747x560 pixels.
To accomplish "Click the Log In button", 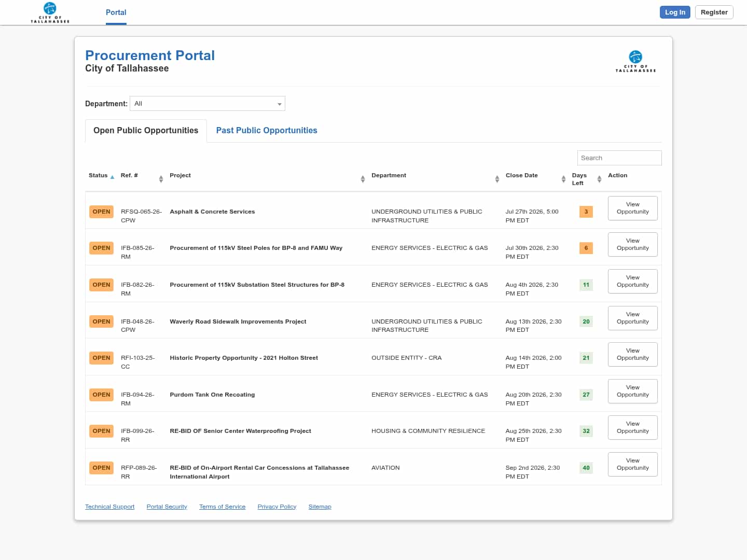I will [x=675, y=12].
